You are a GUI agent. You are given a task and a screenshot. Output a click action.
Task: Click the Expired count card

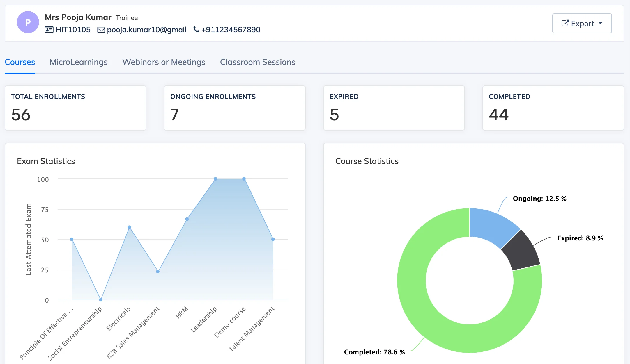(394, 108)
